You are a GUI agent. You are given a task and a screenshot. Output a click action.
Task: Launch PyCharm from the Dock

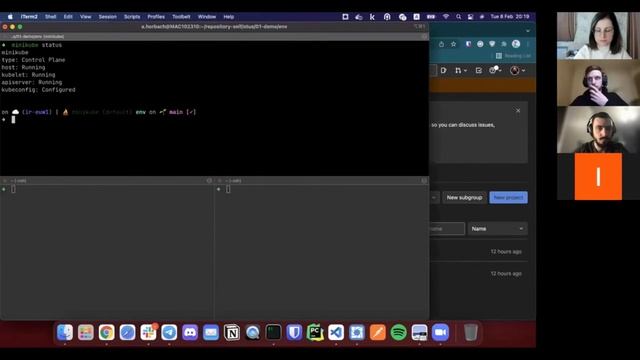click(x=315, y=333)
